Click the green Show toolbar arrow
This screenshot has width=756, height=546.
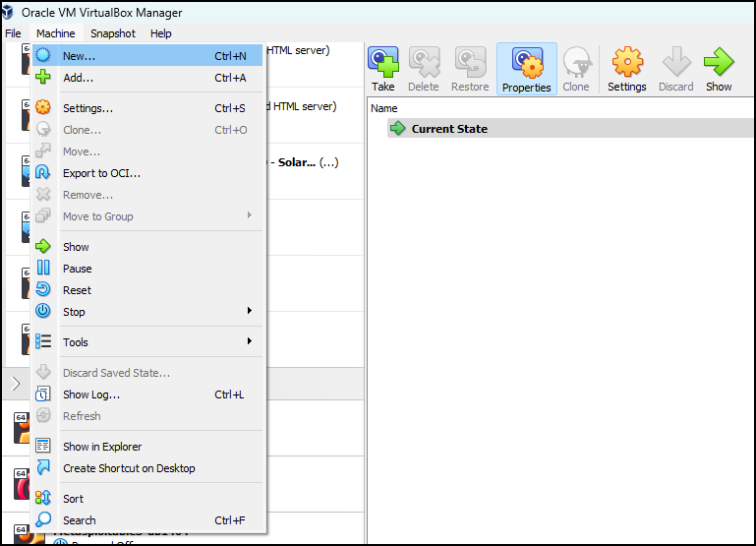coord(719,62)
